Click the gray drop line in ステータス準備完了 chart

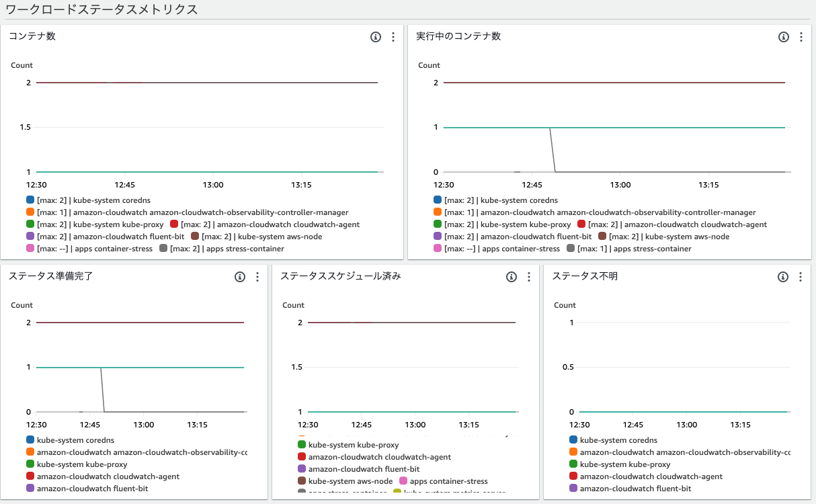tap(103, 390)
